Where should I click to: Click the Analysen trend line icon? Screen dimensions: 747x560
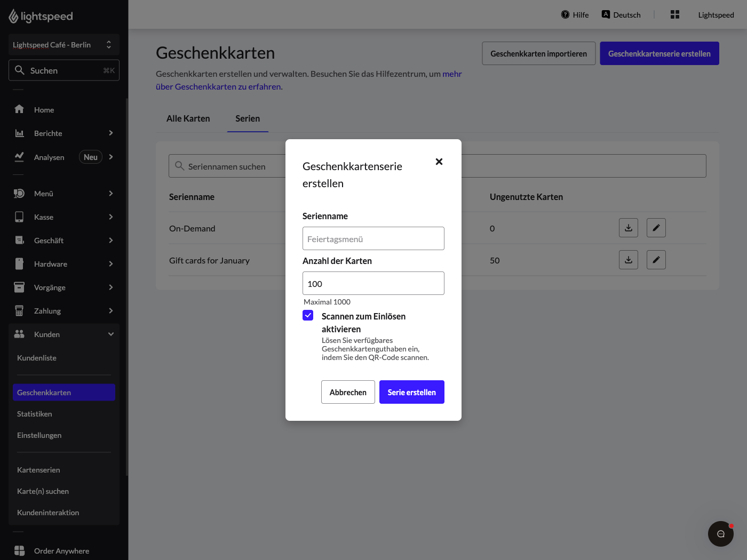coord(19,156)
